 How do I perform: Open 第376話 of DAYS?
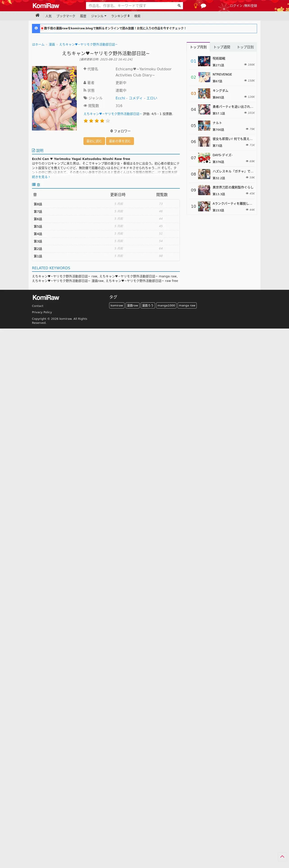pos(218,162)
